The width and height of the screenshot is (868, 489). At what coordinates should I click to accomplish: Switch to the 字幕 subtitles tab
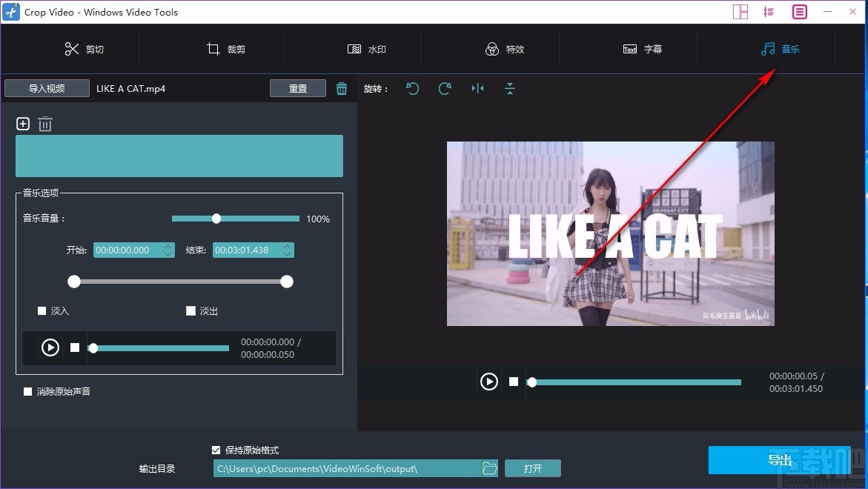point(644,49)
